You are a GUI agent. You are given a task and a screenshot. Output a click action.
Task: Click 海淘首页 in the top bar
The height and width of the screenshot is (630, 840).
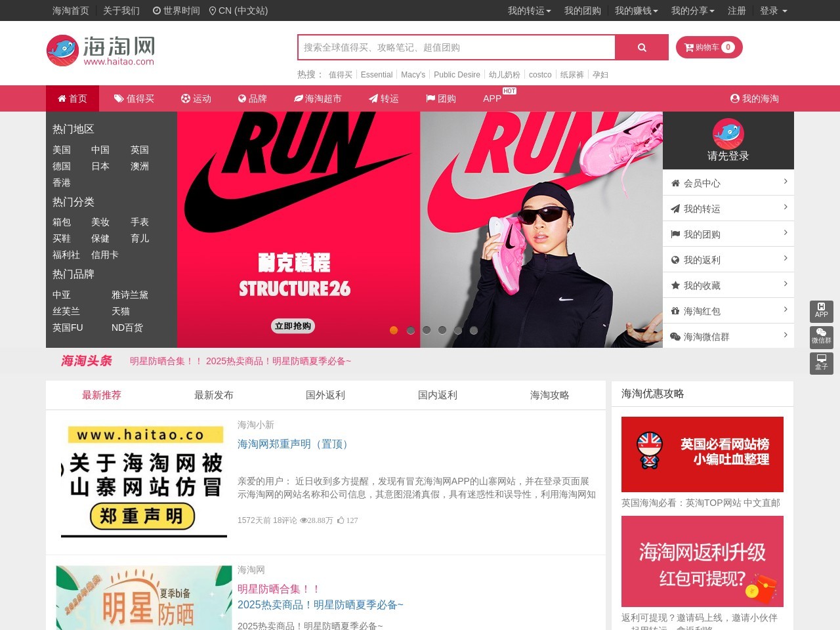point(71,10)
